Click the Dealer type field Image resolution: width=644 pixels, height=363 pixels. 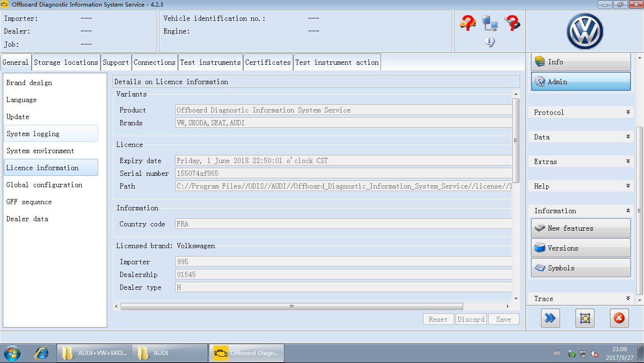coord(343,287)
